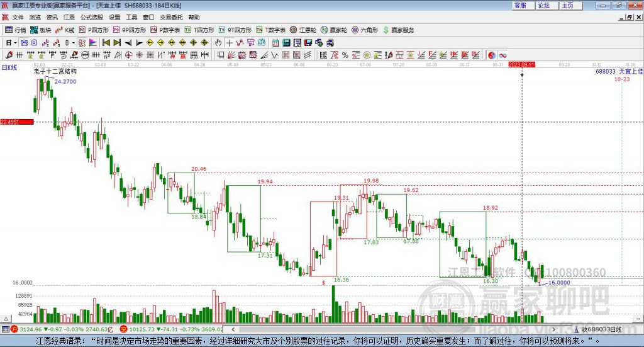Screen dimensions: 644x347
Task: Open the P数字表 tool
Action: [165, 30]
